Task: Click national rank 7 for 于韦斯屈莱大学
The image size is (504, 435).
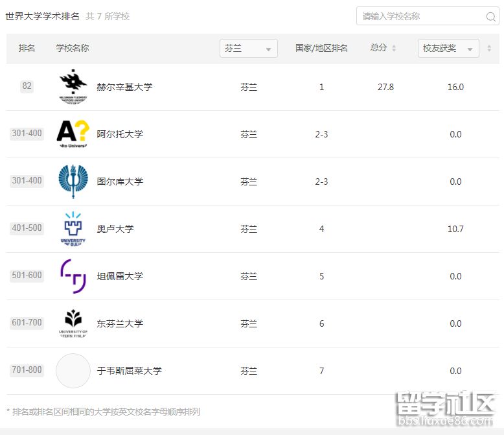Action: (x=321, y=371)
